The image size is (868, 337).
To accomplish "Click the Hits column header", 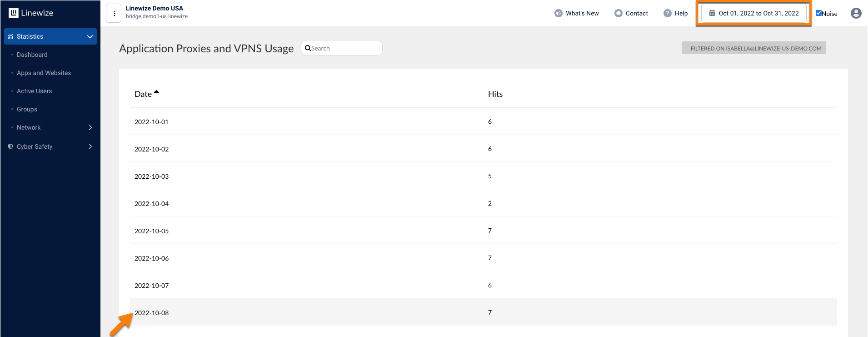I will pos(495,94).
